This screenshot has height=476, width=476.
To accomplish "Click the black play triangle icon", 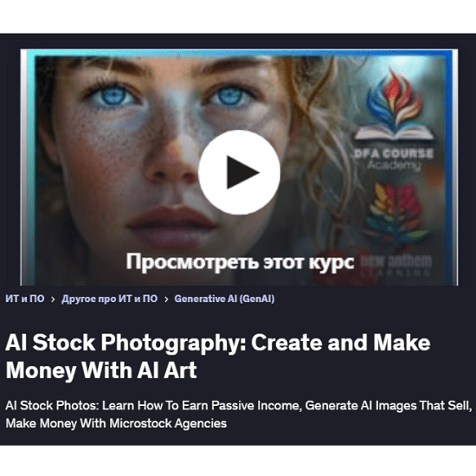I will click(242, 172).
